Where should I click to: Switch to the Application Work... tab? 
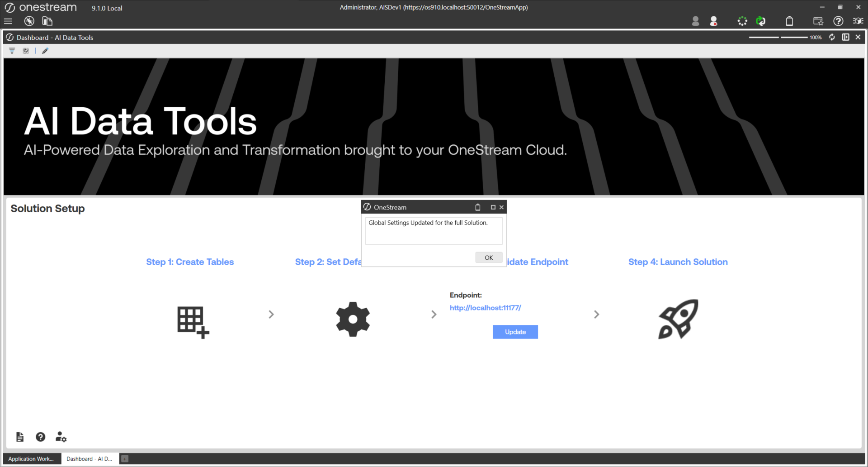[x=31, y=459]
